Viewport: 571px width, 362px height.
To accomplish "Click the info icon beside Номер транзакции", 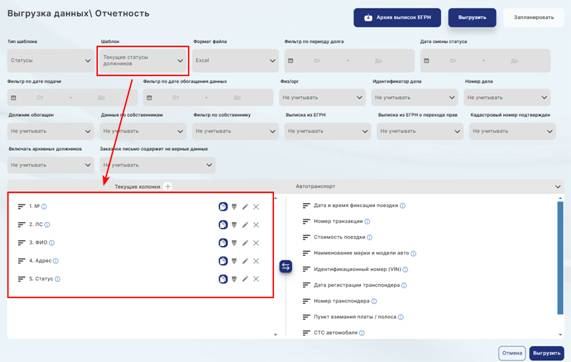I will point(367,221).
